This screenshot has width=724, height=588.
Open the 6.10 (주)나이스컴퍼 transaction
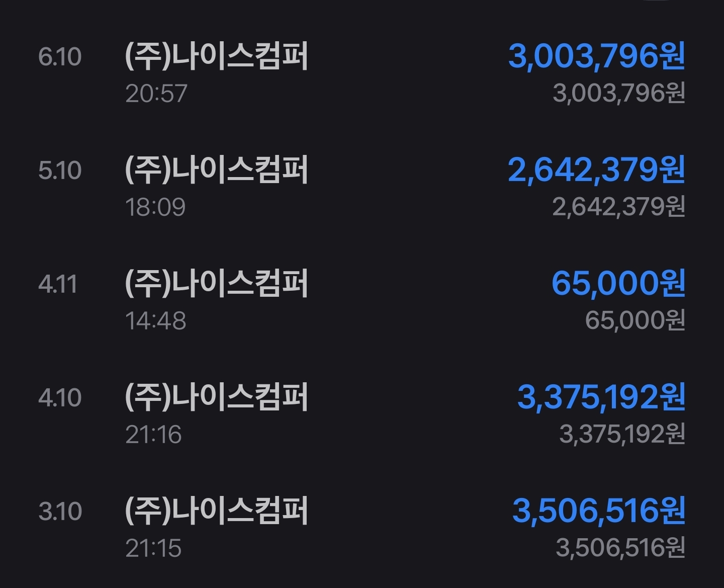(x=362, y=74)
